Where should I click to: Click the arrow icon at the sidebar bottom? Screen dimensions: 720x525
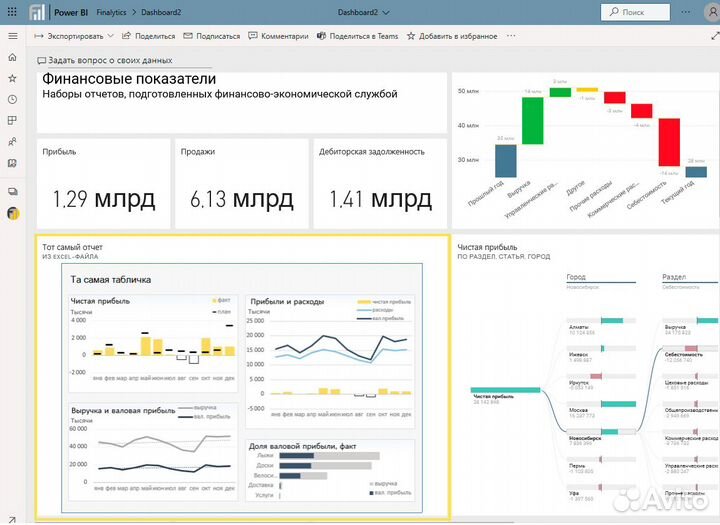(12, 519)
